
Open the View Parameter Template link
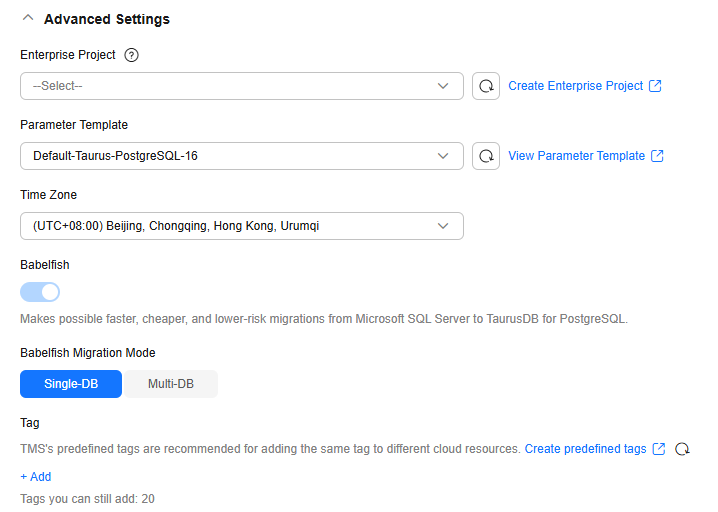[576, 156]
